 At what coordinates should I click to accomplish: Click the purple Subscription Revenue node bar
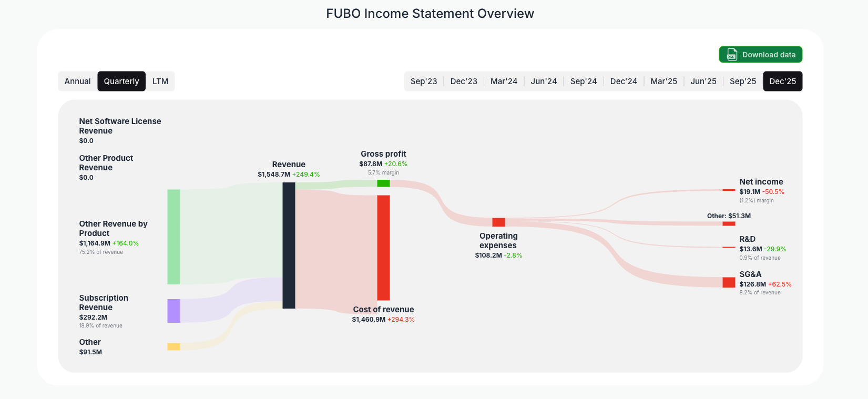[173, 310]
